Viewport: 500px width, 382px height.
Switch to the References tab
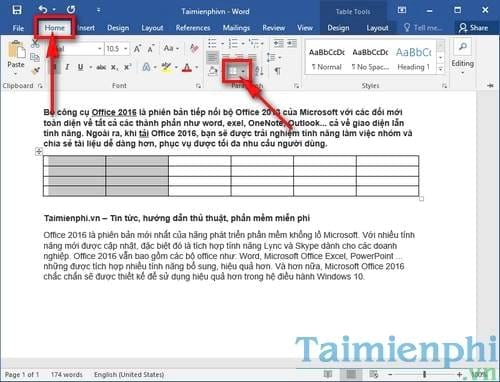click(x=193, y=28)
